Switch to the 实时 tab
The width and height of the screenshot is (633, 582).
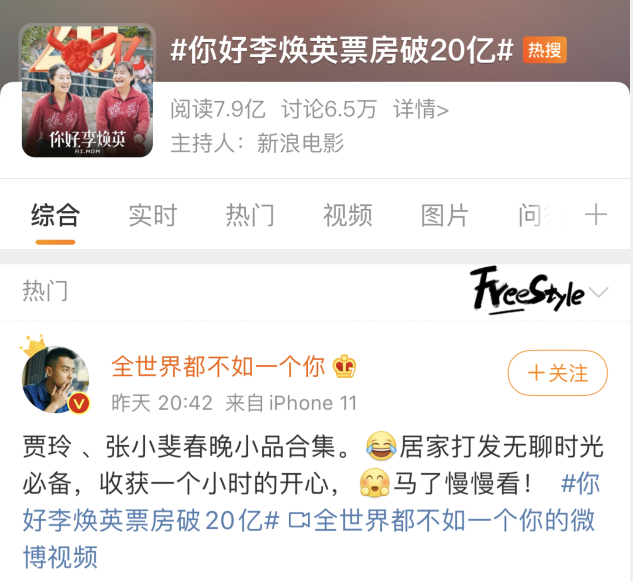pos(153,215)
